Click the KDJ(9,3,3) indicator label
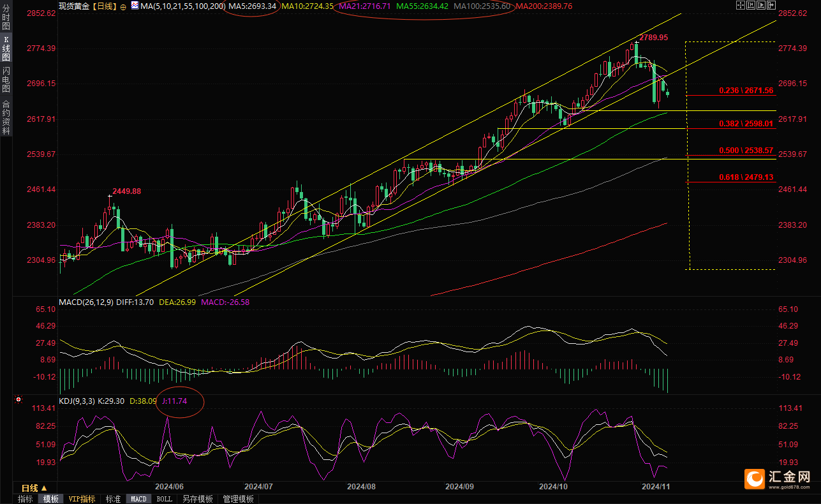 pyautogui.click(x=77, y=401)
